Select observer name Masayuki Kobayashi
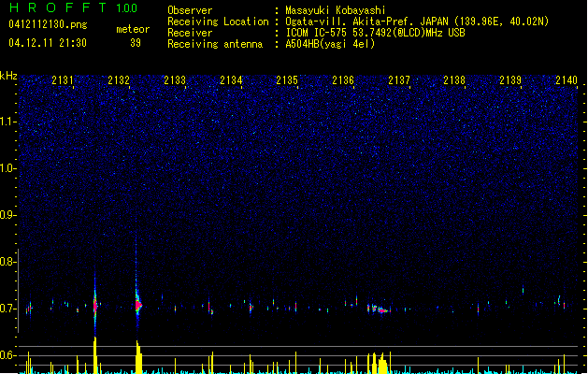 (336, 10)
